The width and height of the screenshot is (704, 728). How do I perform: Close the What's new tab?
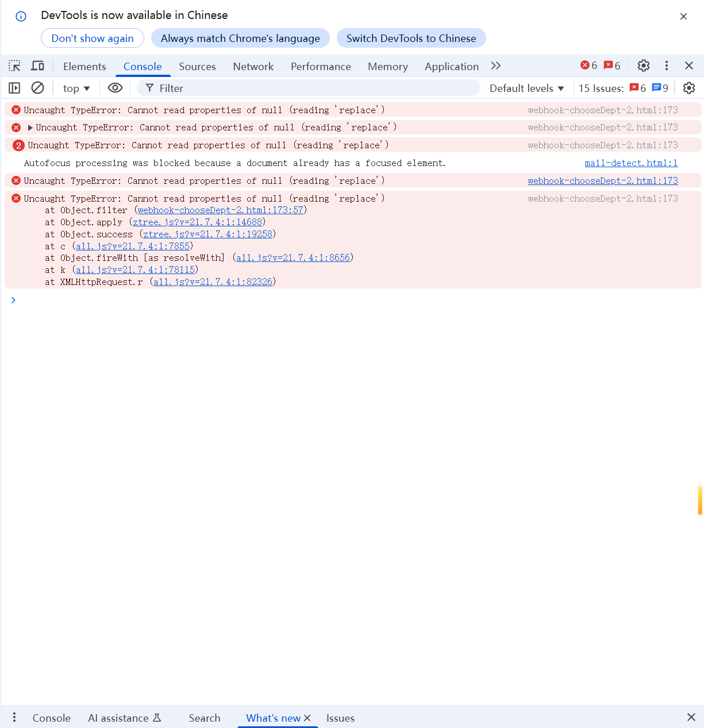point(307,718)
